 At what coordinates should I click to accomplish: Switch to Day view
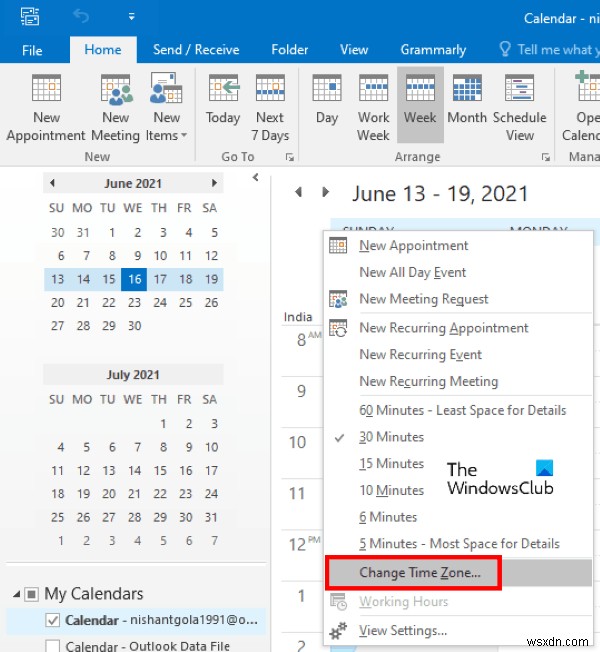tap(327, 100)
